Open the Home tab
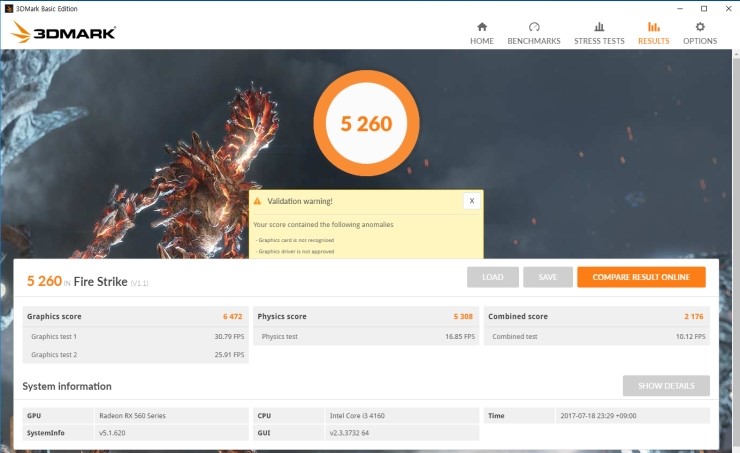This screenshot has height=453, width=740. click(x=482, y=33)
